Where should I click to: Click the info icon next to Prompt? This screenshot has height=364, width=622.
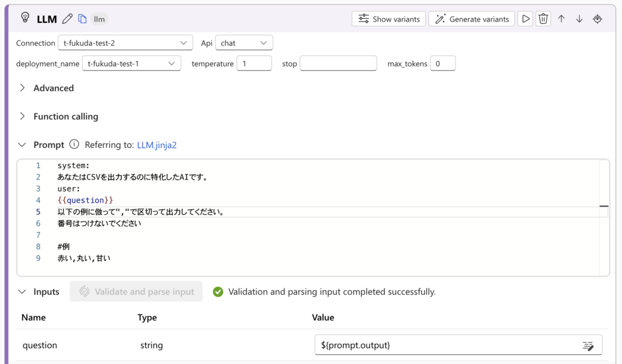pyautogui.click(x=74, y=144)
